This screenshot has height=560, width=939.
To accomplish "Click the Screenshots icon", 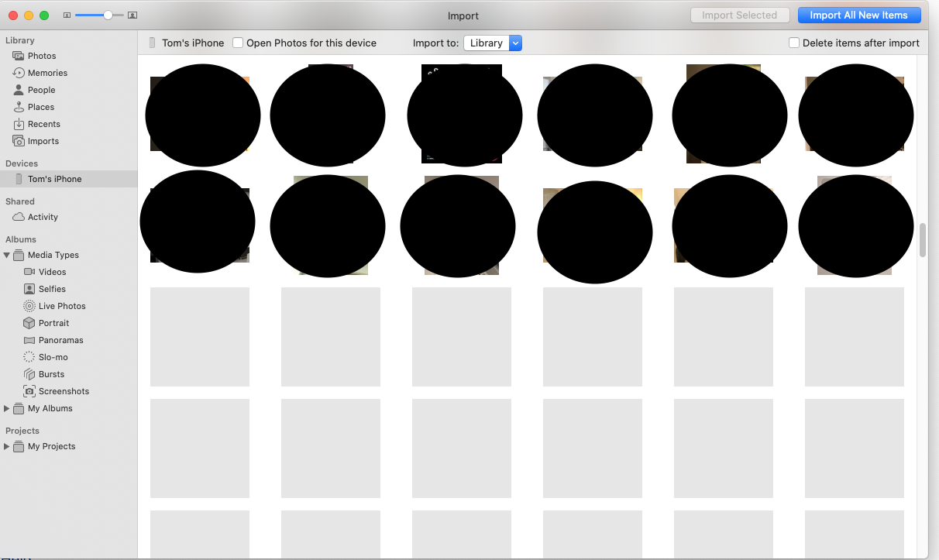I will click(29, 391).
